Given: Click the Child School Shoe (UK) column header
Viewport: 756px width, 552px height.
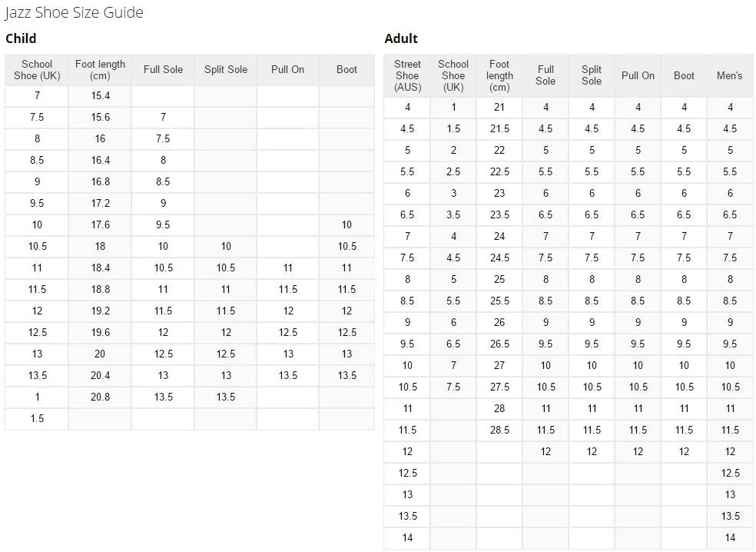Looking at the screenshot, I should click(37, 70).
